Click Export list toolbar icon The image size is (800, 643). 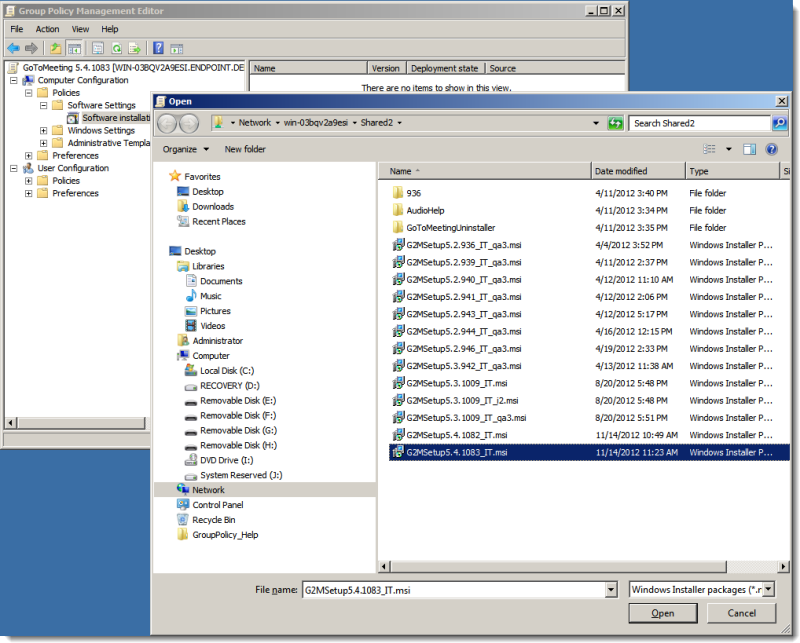pos(135,48)
